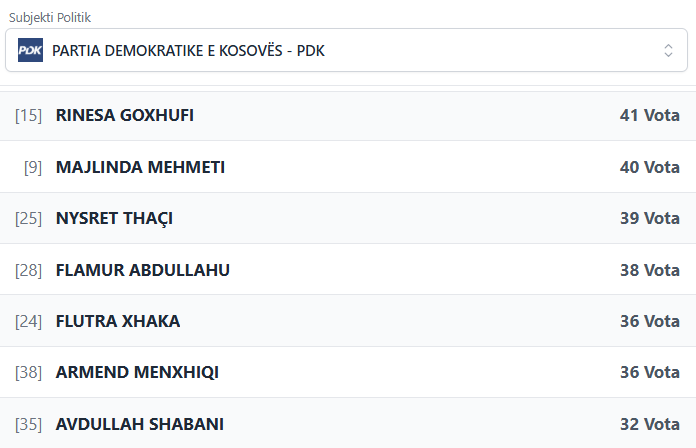Expand dropdown using the up-down chevron arrows
Viewport: 696px width, 448px height.
668,51
